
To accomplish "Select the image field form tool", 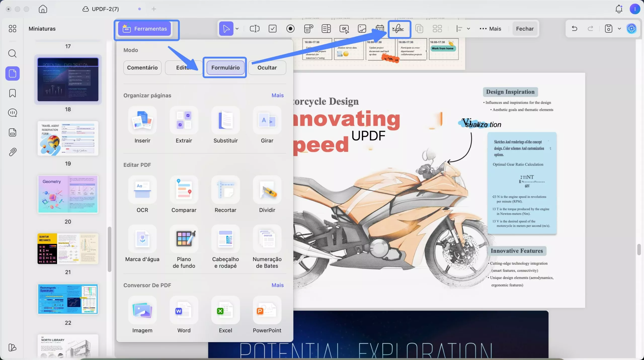I will (362, 29).
